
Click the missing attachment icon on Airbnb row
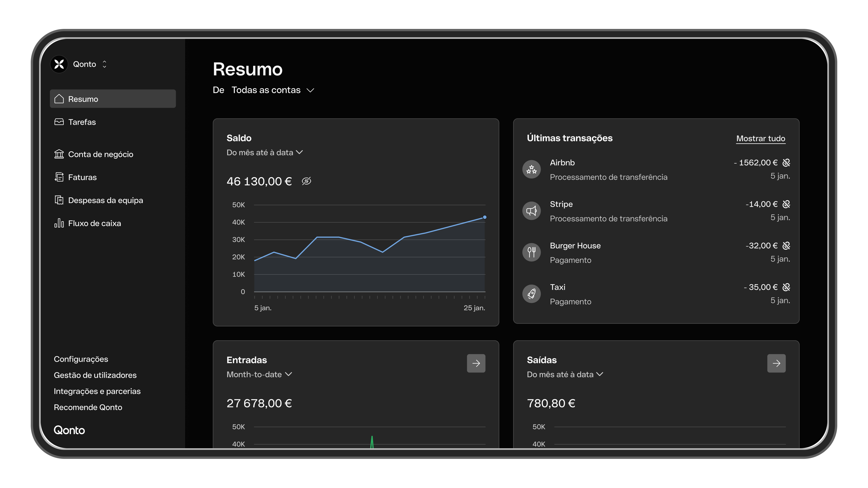pyautogui.click(x=786, y=163)
